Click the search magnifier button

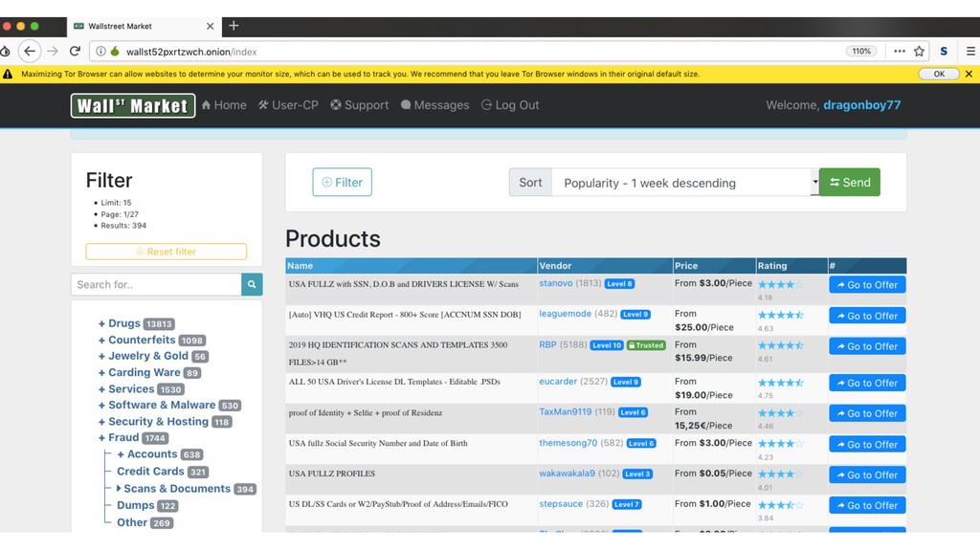pyautogui.click(x=252, y=284)
